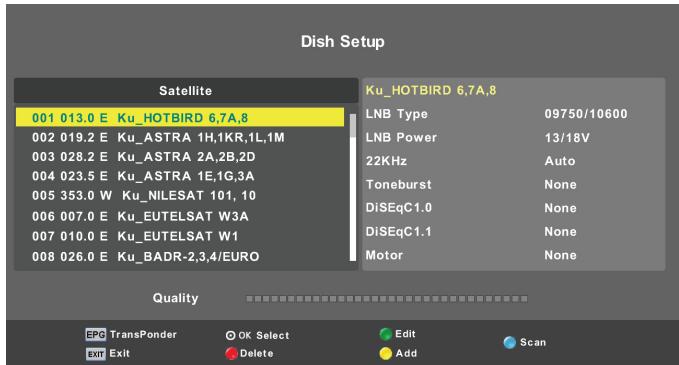
Task: Click the EXIT key icon
Action: click(x=95, y=354)
